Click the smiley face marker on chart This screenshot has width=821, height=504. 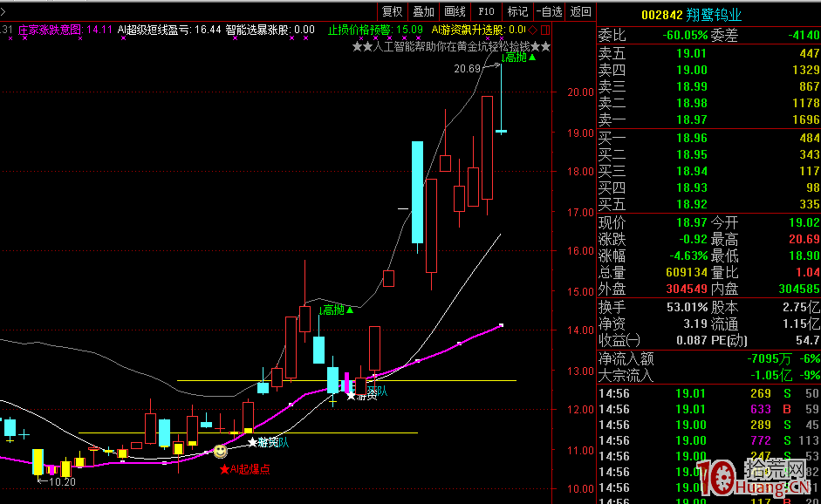coord(221,451)
